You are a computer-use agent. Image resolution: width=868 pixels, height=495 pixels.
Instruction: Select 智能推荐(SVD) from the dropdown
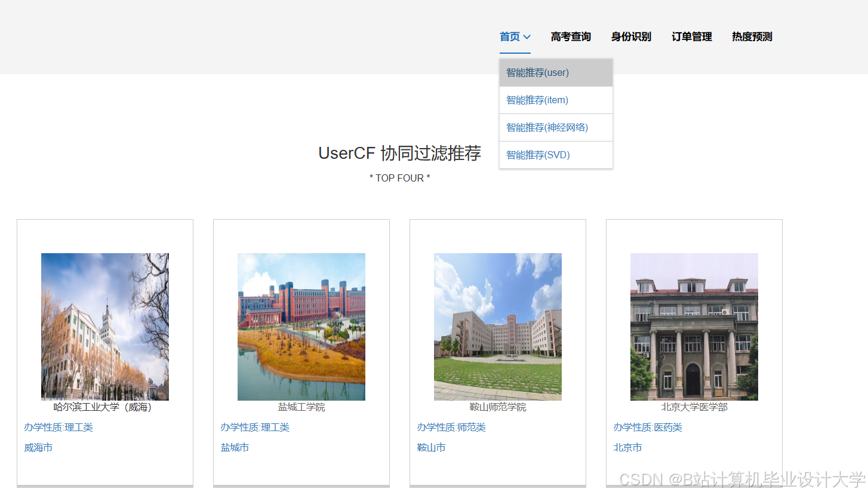point(537,155)
